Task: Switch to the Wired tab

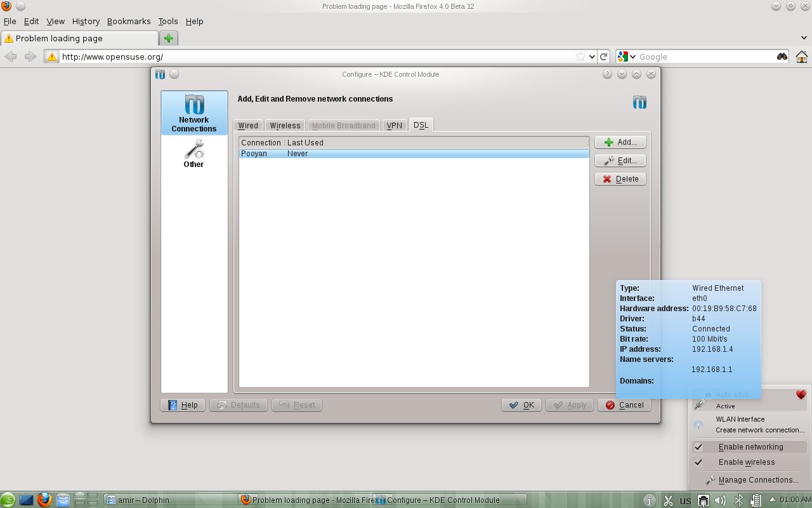Action: (248, 125)
